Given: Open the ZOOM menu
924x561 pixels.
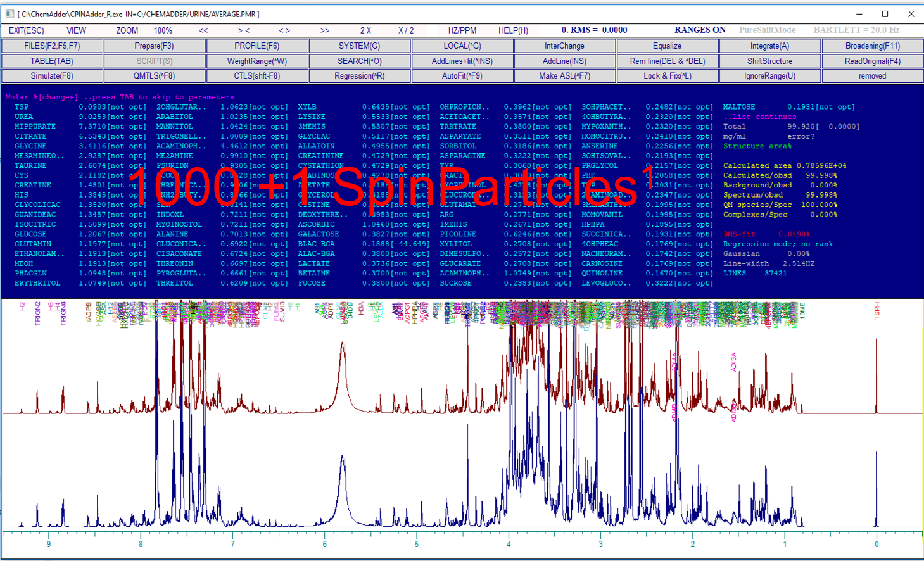Looking at the screenshot, I should (x=127, y=30).
